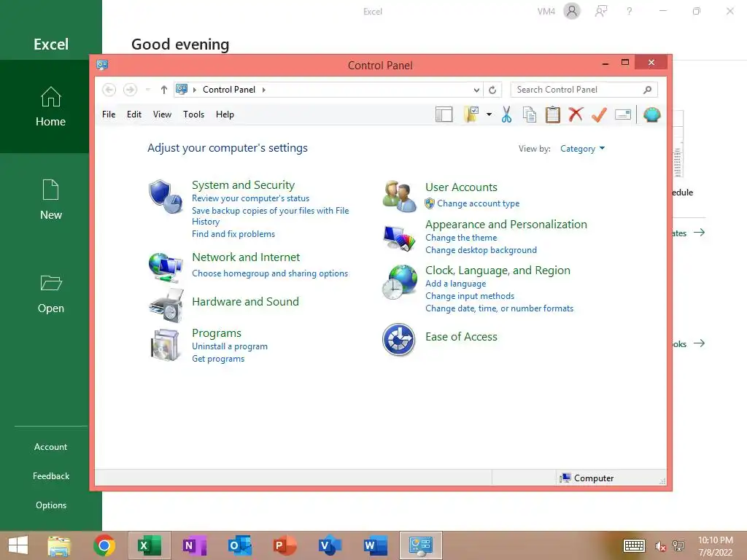Click the System and Security shield icon
This screenshot has width=747, height=560.
tap(165, 196)
